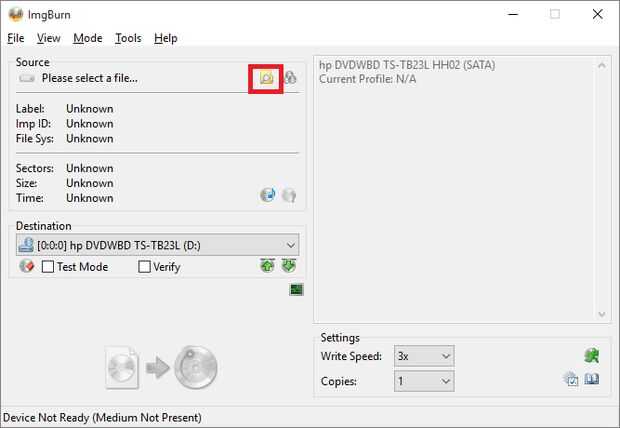The image size is (620, 428).
Task: Open the View menu
Action: coord(49,38)
